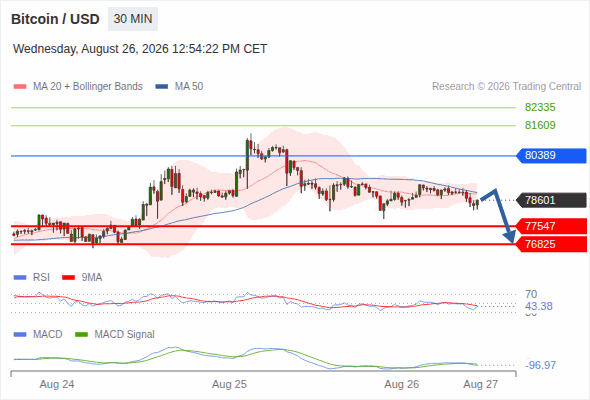Toggle the MACD legend entry
The image size is (590, 400).
click(x=38, y=334)
